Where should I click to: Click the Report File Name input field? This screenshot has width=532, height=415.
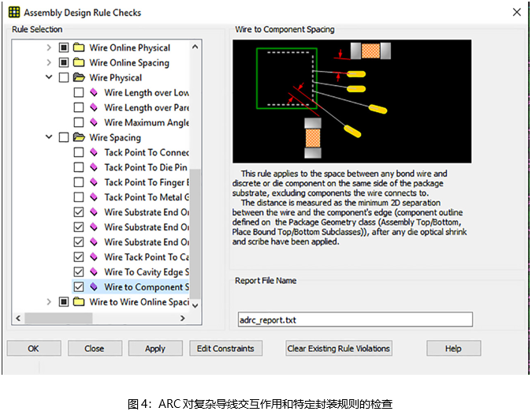coord(355,320)
